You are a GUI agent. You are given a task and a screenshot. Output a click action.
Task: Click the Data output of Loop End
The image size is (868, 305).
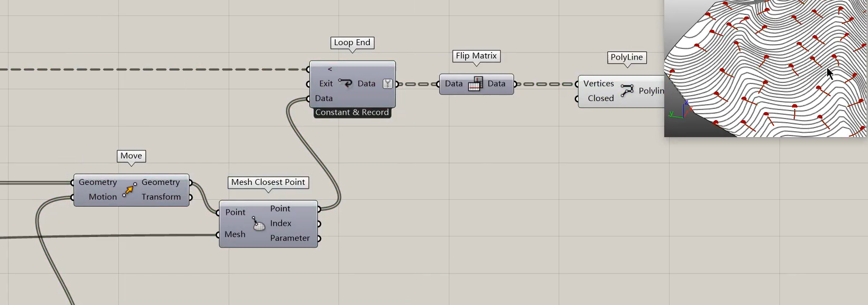(x=367, y=83)
